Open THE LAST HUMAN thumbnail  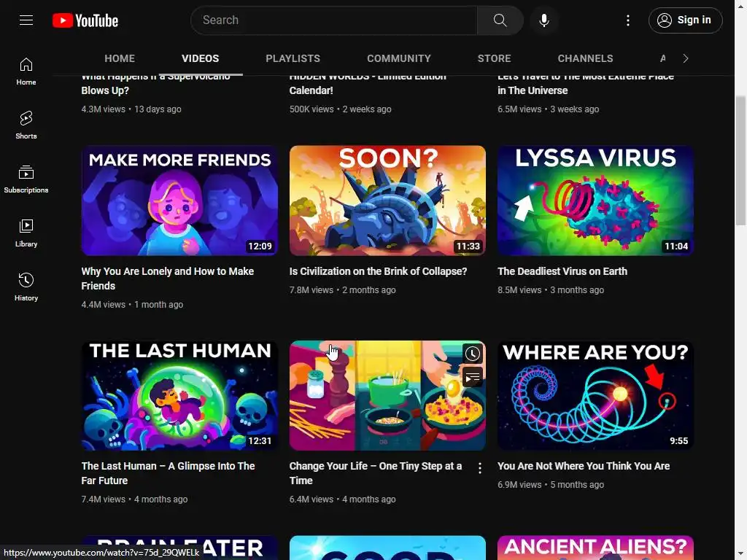(x=179, y=395)
